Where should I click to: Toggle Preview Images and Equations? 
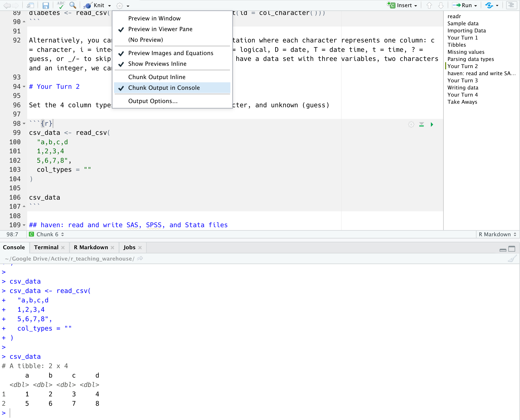(172, 53)
